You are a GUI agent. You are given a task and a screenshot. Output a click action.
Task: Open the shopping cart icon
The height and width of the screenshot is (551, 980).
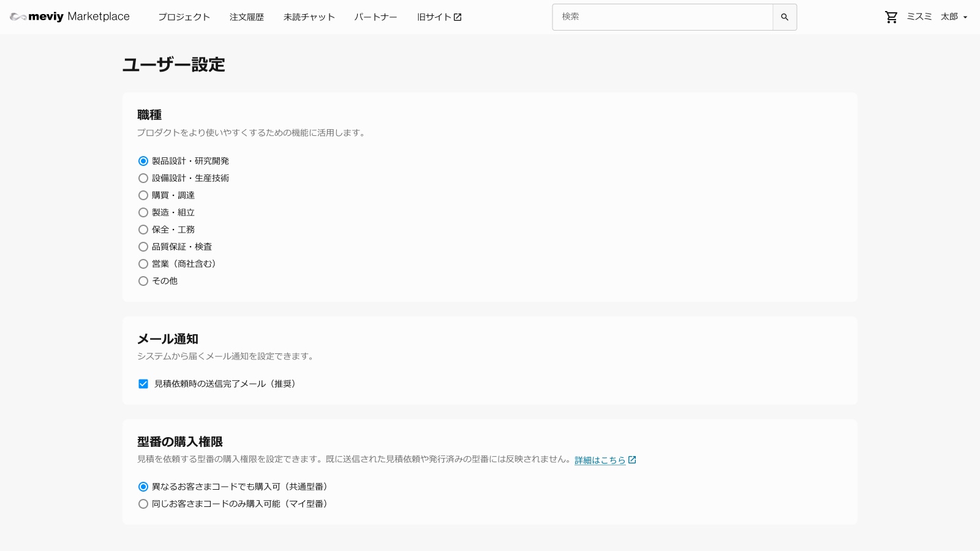tap(891, 17)
